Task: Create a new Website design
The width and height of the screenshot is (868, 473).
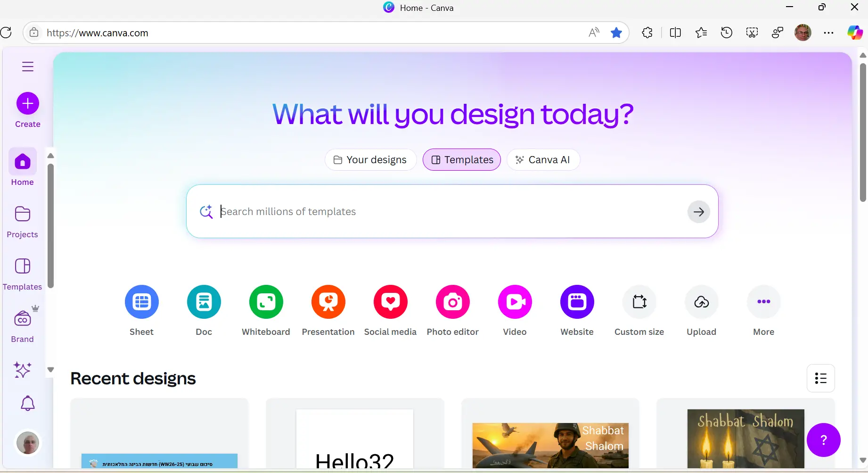Action: [x=577, y=302]
